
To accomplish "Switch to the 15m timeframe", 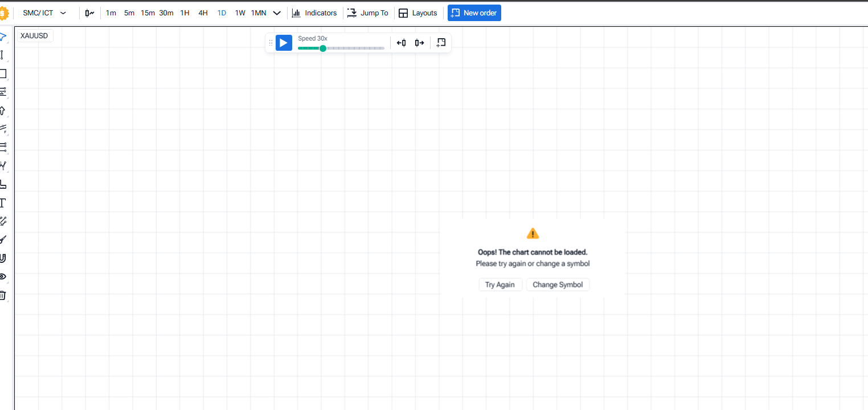I will coord(148,13).
